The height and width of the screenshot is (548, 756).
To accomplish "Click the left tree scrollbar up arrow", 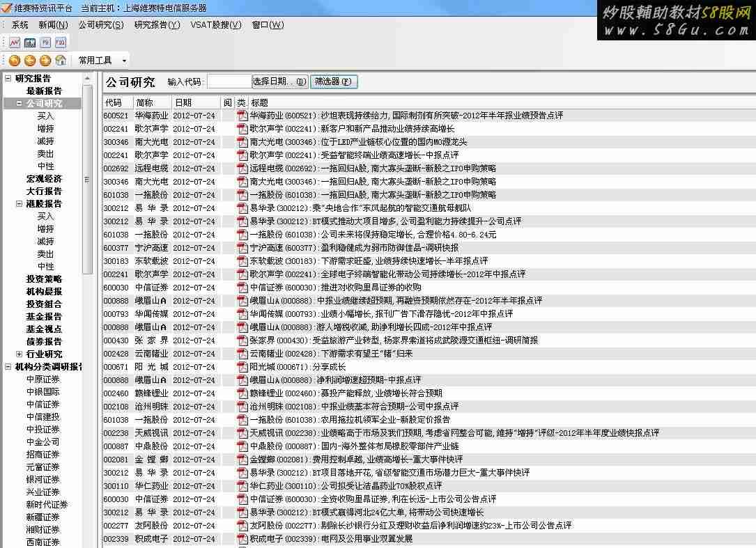I will [87, 78].
